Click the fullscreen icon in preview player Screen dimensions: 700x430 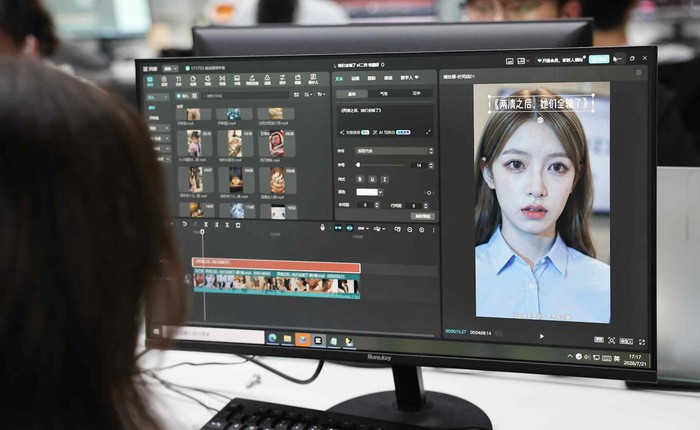click(x=642, y=342)
